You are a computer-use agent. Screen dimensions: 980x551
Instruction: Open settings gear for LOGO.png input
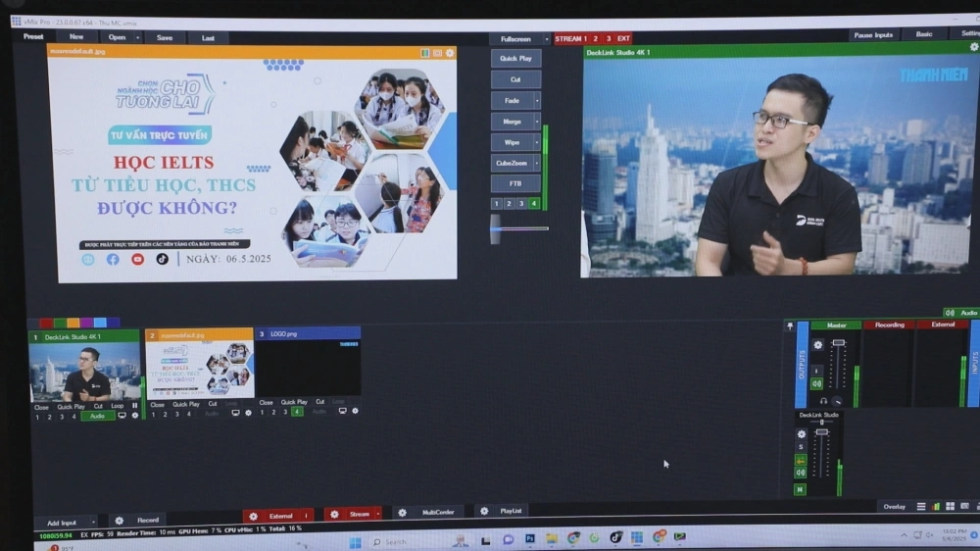[355, 412]
